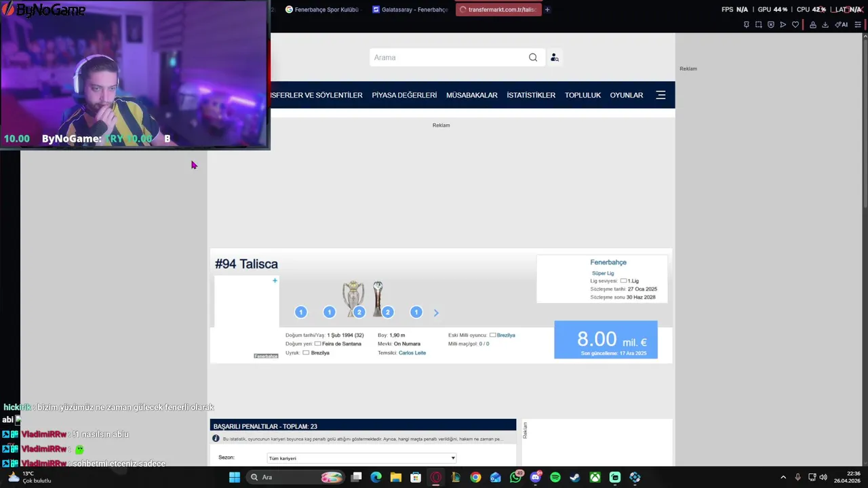Screen dimensions: 868x488
Task: Click browser account profile icon
Action: 812,24
